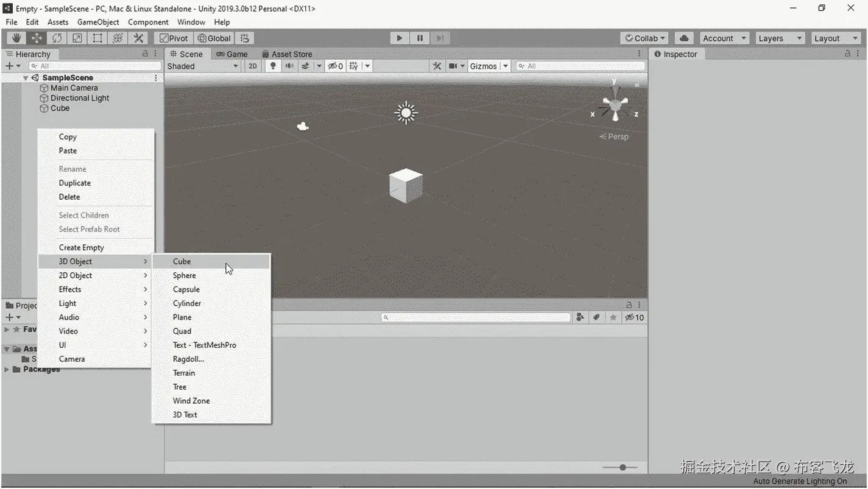Viewport: 868px width, 489px height.
Task: Click the Directional Light sun gizmo
Action: (x=406, y=113)
